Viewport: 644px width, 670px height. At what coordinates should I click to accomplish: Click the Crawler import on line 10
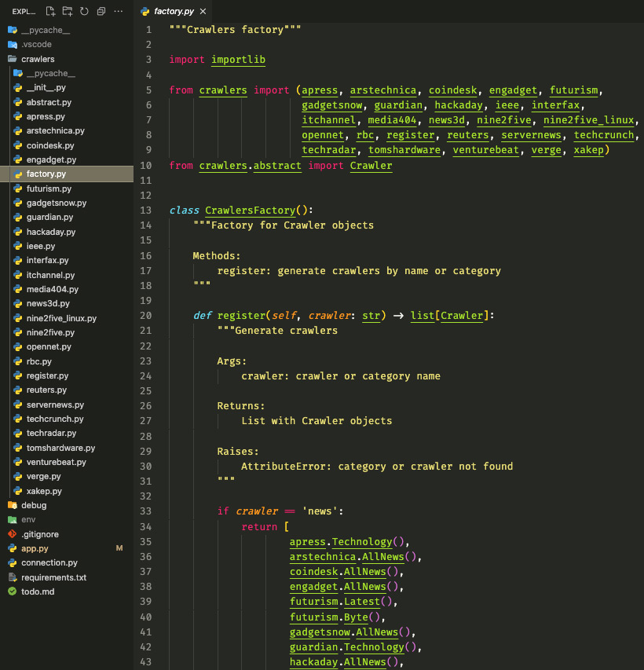[x=371, y=166]
